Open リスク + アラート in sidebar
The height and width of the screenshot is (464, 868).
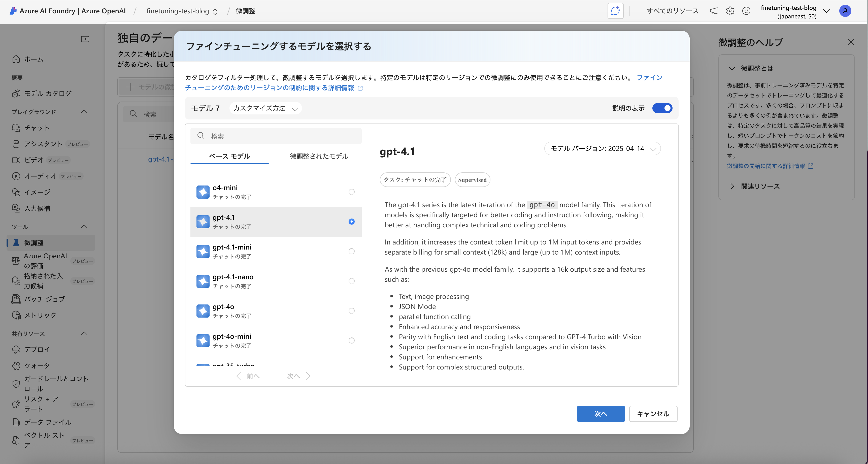pos(51,404)
